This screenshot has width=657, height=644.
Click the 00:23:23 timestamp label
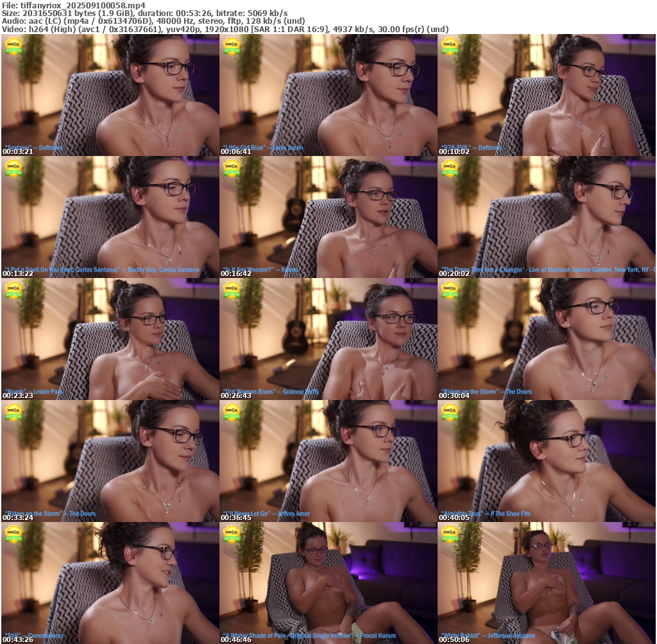(x=17, y=396)
